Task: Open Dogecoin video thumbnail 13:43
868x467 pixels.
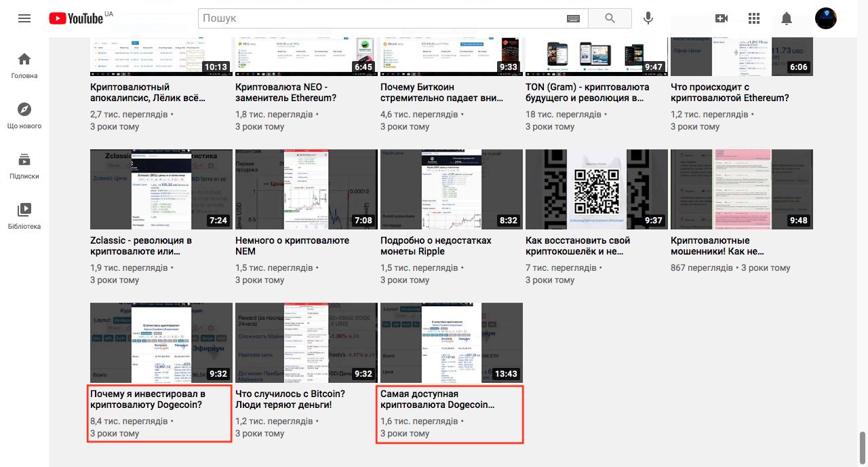Action: [452, 343]
